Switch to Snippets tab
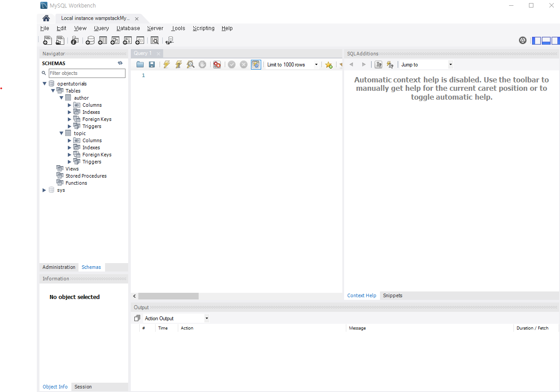 click(x=393, y=295)
